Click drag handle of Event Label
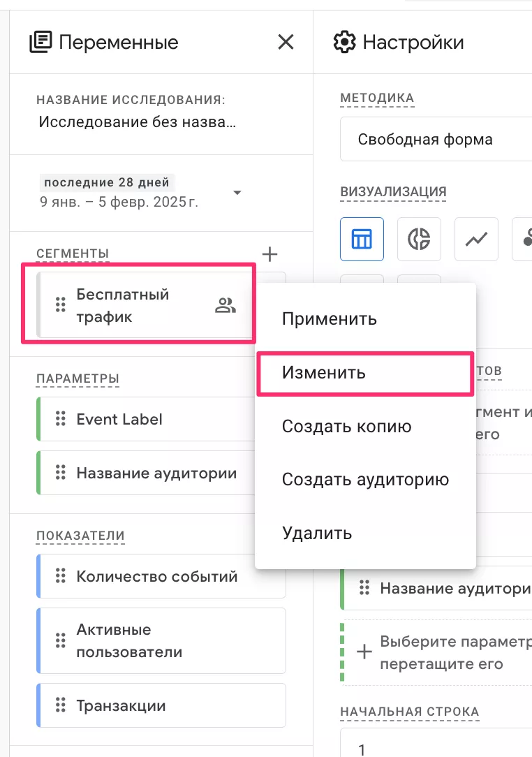The height and width of the screenshot is (757, 532). [x=60, y=418]
